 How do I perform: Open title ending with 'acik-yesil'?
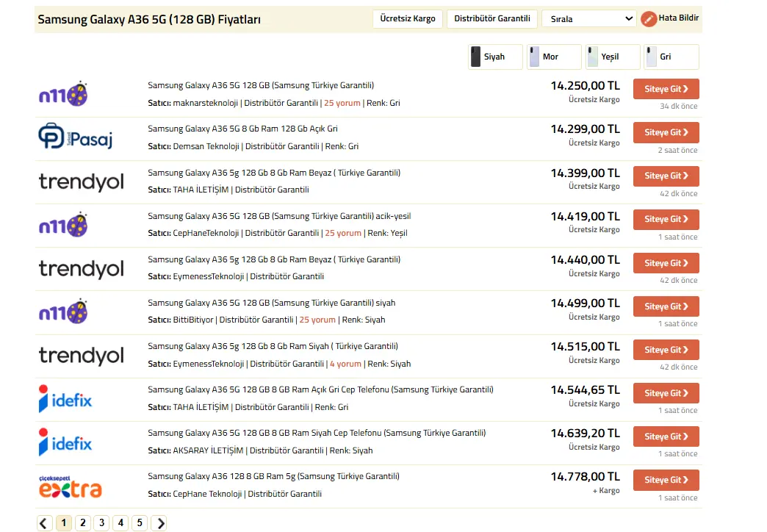[279, 216]
